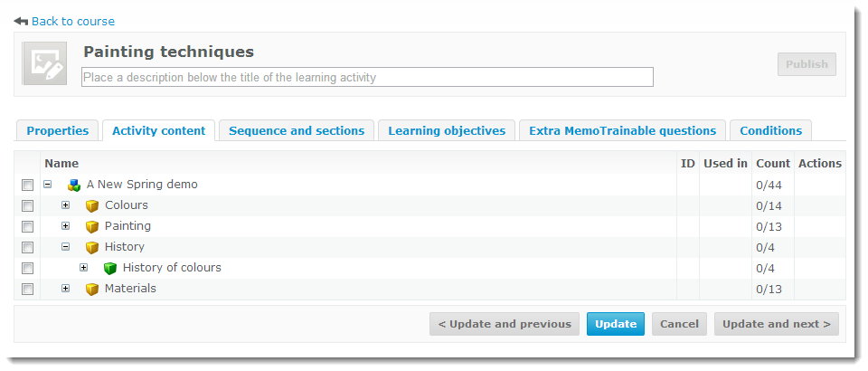The height and width of the screenshot is (371, 868).
Task: Expand the History of colours node
Action: pyautogui.click(x=83, y=268)
